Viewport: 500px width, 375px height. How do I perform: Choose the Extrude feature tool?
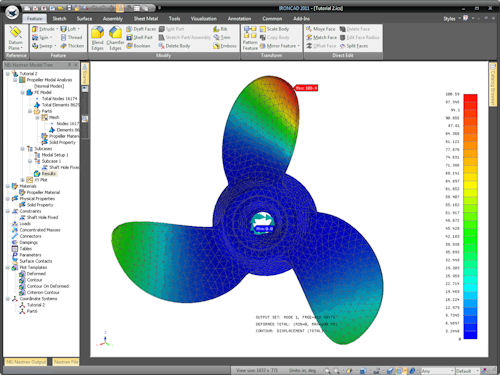tap(43, 29)
